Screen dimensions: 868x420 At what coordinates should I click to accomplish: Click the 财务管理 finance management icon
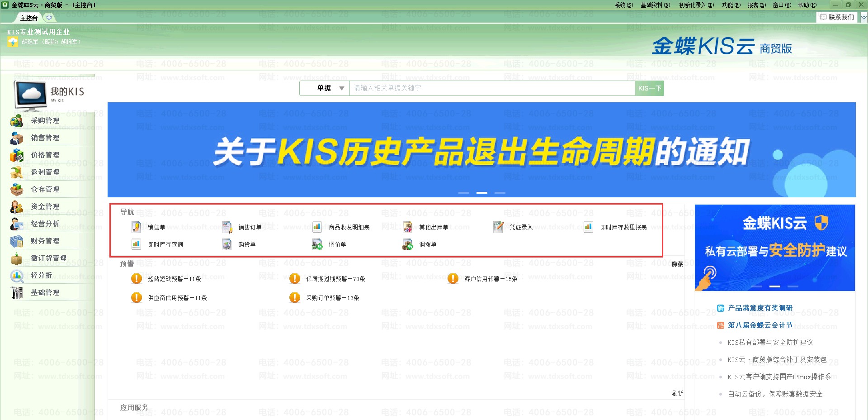(x=17, y=241)
